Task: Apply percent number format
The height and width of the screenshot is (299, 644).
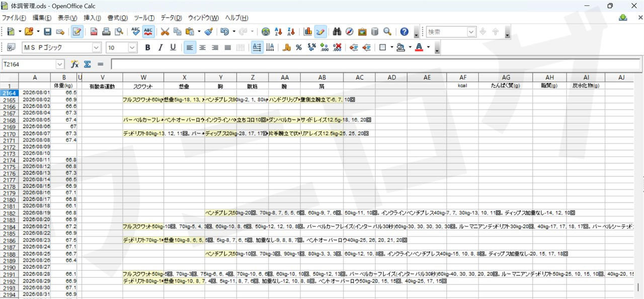Action: coord(298,47)
